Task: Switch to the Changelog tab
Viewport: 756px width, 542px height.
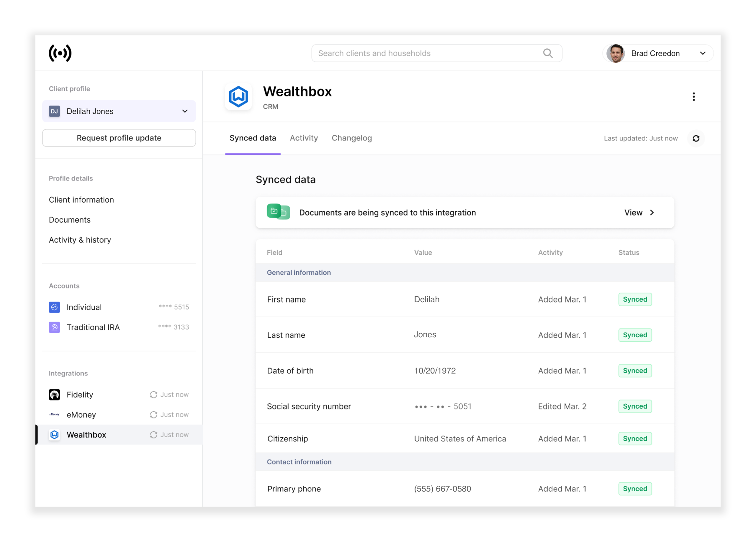Action: point(351,138)
